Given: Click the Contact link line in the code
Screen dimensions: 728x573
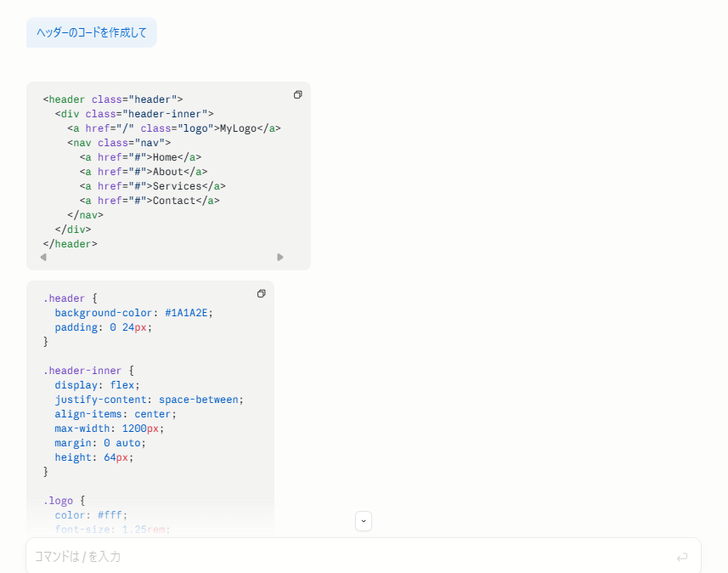Looking at the screenshot, I should 150,201.
